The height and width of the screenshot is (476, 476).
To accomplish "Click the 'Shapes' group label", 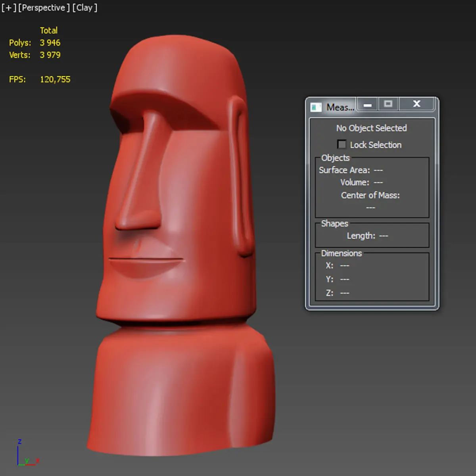I will coord(334,224).
